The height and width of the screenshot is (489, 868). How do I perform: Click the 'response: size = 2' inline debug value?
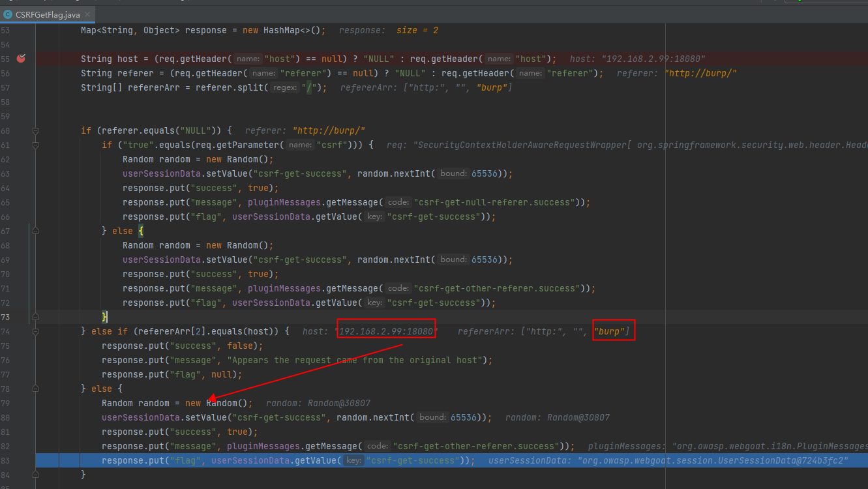coord(389,31)
